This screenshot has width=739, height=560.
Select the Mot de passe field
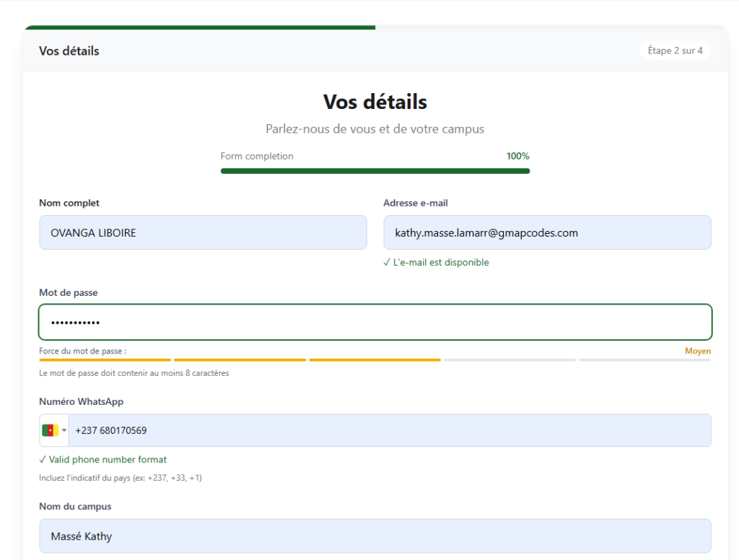coord(375,322)
